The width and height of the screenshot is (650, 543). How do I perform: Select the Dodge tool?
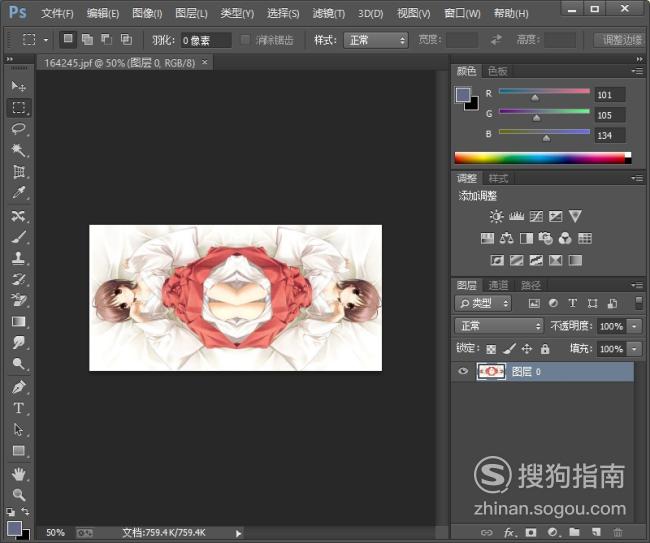coord(18,364)
